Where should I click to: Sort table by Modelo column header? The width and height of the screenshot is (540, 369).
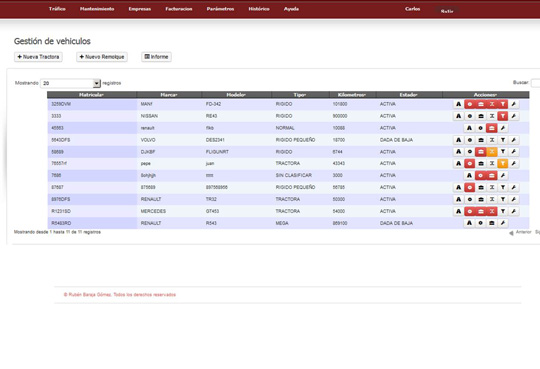coord(236,95)
